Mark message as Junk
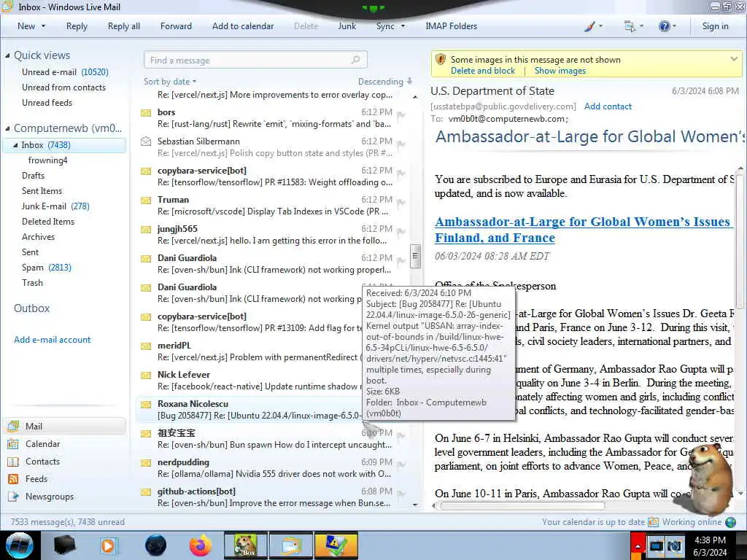Viewport: 747px width, 560px height. point(347,26)
